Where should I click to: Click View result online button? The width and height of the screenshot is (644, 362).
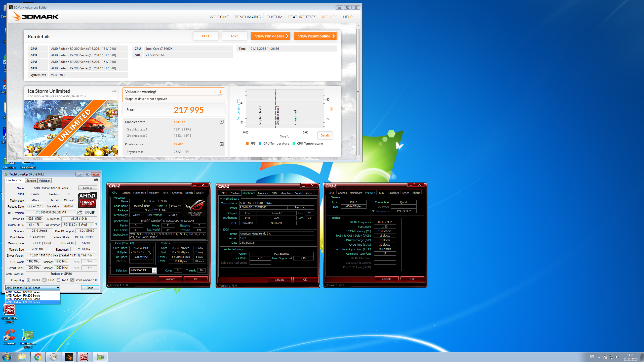(315, 36)
